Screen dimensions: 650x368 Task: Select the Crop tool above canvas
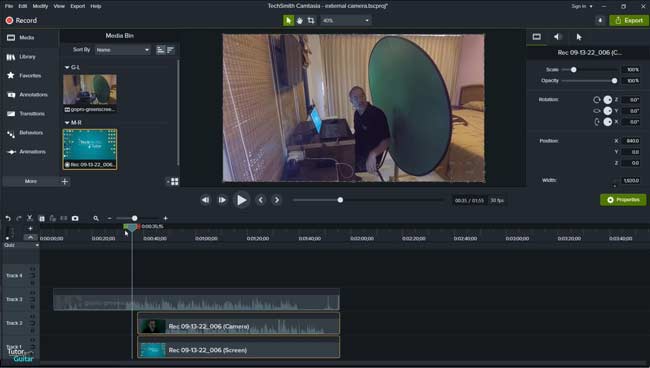click(311, 20)
